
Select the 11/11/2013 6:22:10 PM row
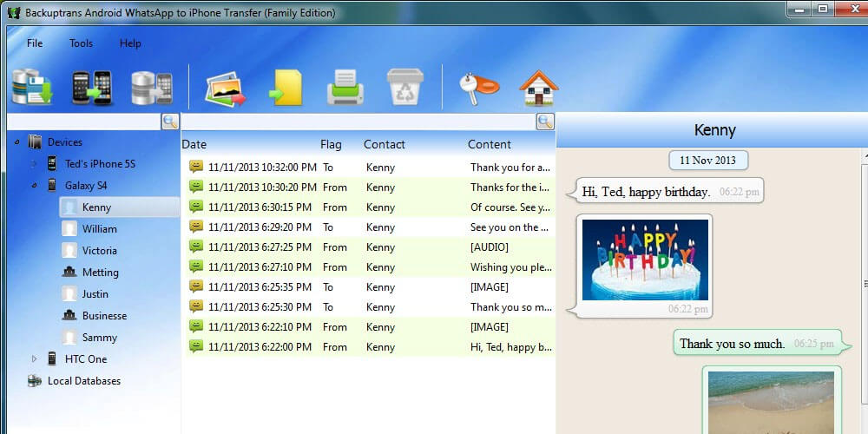click(x=370, y=326)
